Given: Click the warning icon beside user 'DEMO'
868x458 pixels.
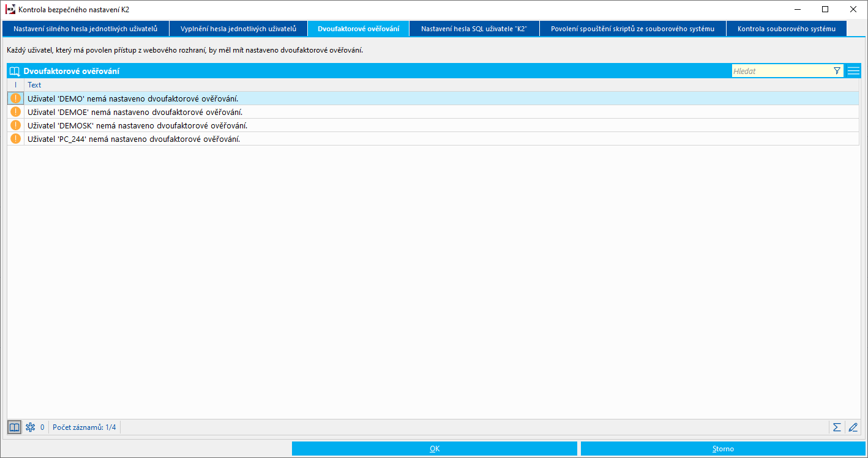Looking at the screenshot, I should point(16,98).
